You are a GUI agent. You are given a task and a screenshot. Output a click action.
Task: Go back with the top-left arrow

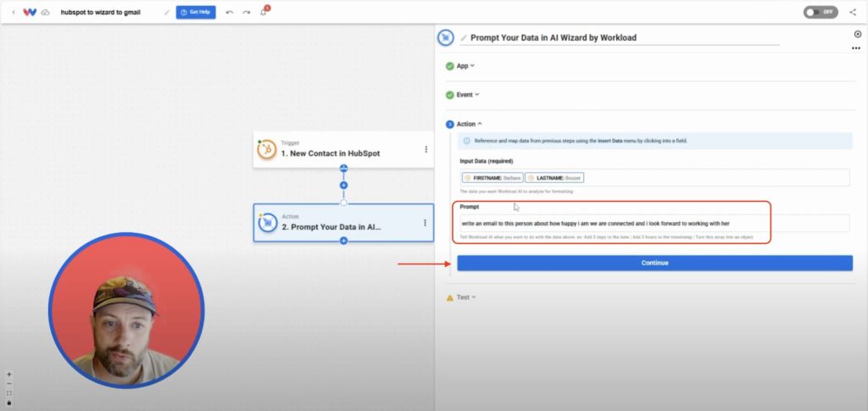(x=14, y=12)
